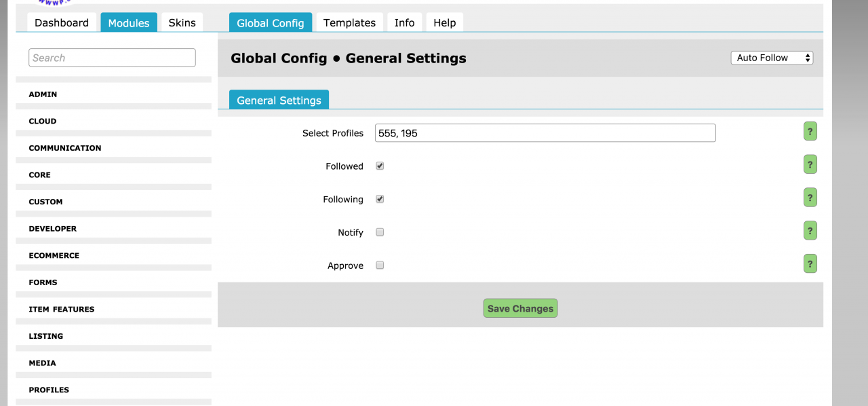Click the Save Changes button
The image size is (868, 406).
520,308
